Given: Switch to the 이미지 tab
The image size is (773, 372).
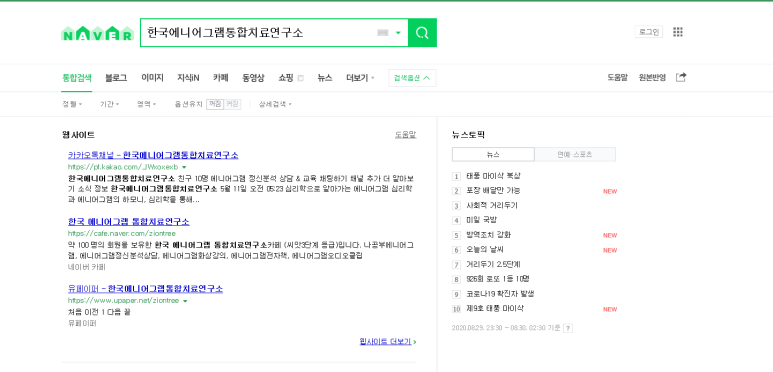Looking at the screenshot, I should [152, 78].
